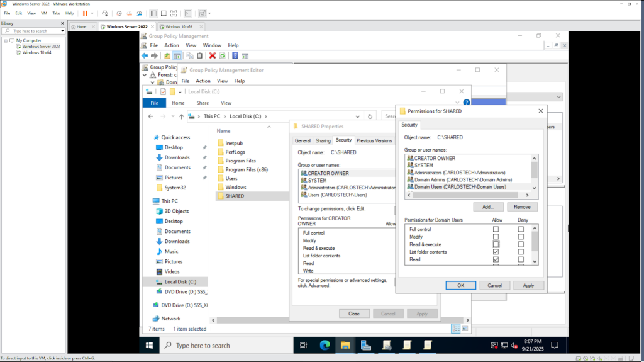Toggle Allow checkbox for Read & execute
The height and width of the screenshot is (362, 644).
496,244
